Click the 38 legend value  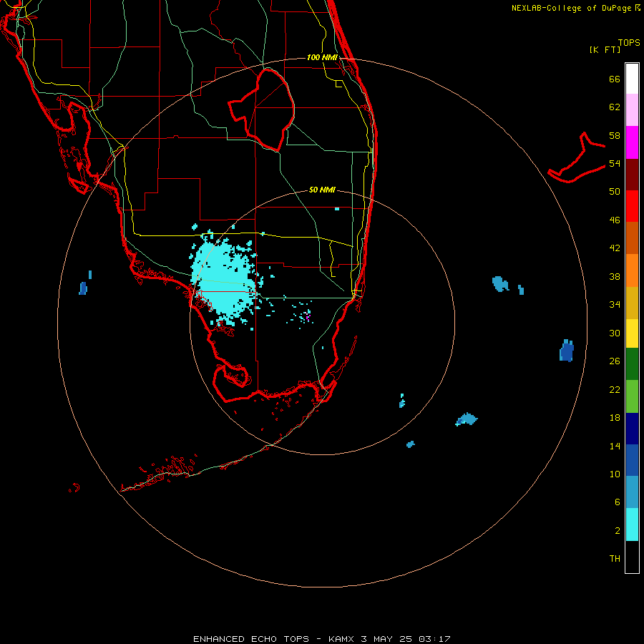point(615,277)
